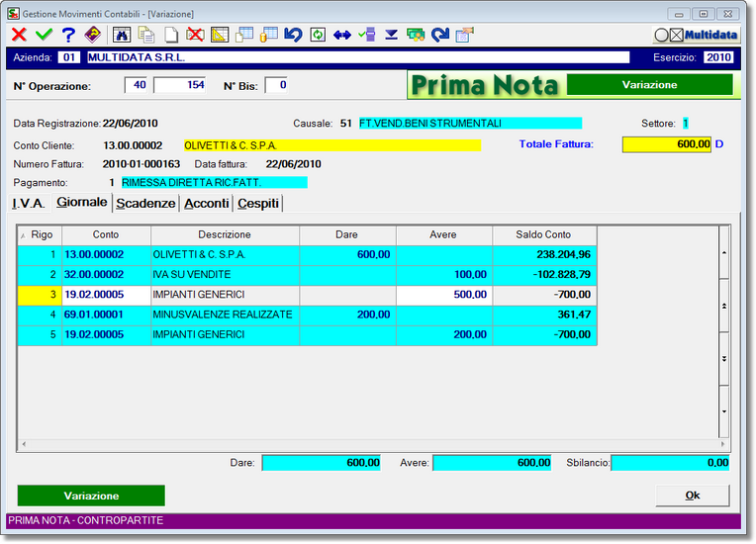Viewport: 756px width, 544px height.
Task: Click the N° Bis field
Action: click(x=276, y=85)
